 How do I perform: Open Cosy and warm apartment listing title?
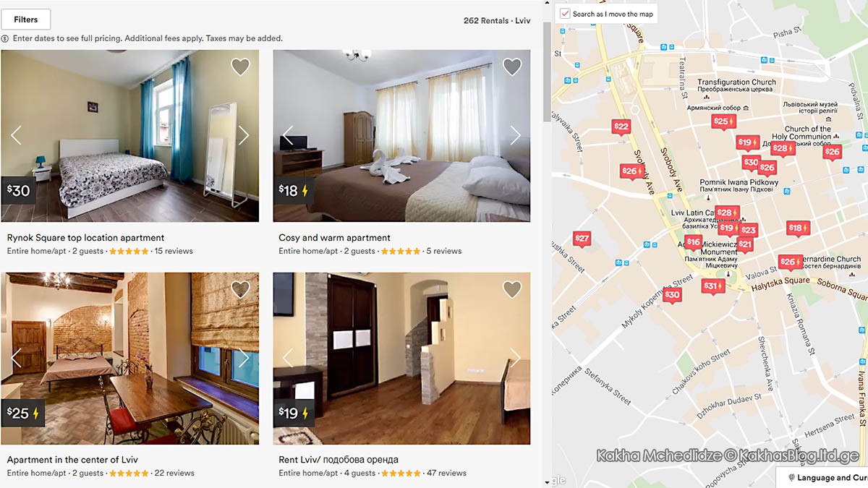click(x=334, y=238)
